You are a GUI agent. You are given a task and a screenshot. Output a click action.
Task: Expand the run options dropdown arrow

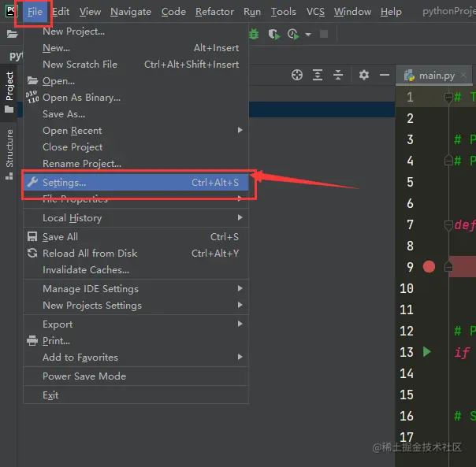pyautogui.click(x=308, y=35)
